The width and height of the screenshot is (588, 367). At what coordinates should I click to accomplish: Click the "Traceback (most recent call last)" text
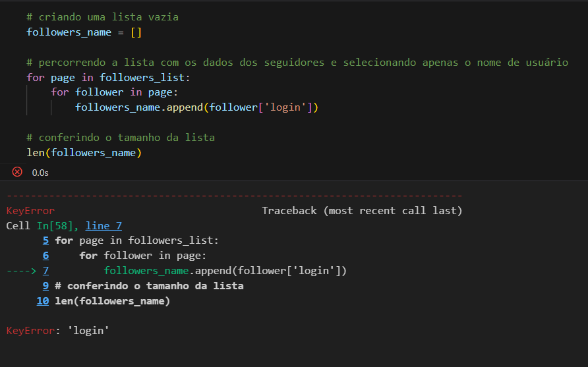(x=362, y=211)
